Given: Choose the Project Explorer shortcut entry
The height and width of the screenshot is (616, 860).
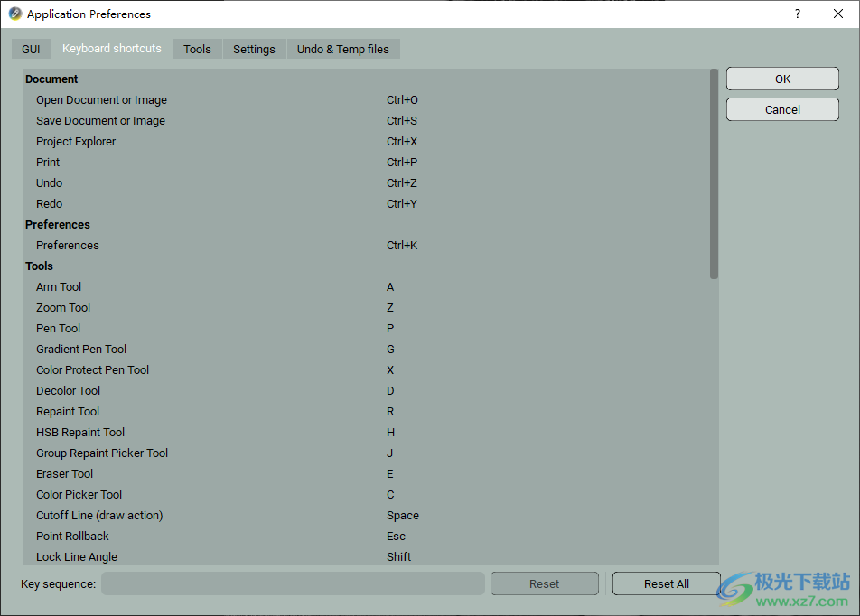Looking at the screenshot, I should pyautogui.click(x=76, y=142).
